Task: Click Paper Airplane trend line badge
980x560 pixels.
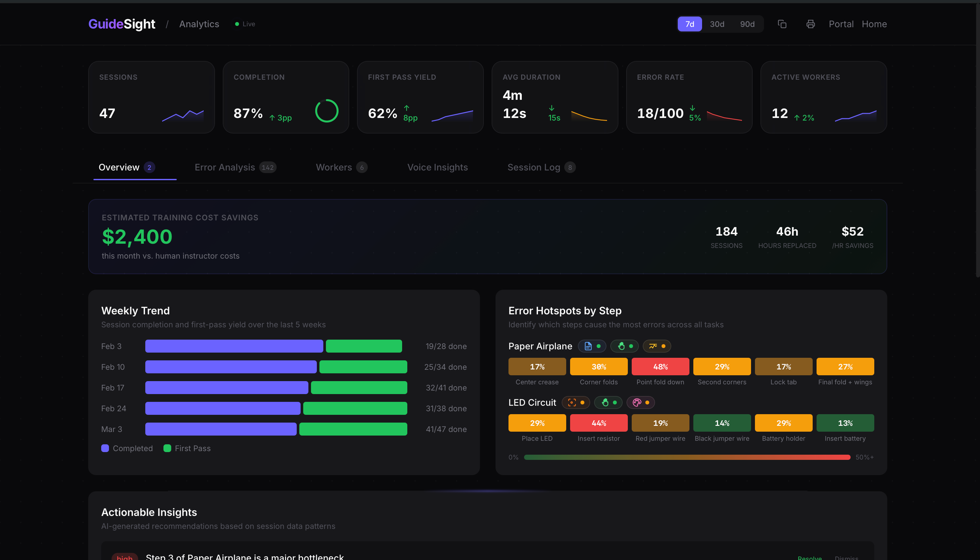Action: pos(656,346)
